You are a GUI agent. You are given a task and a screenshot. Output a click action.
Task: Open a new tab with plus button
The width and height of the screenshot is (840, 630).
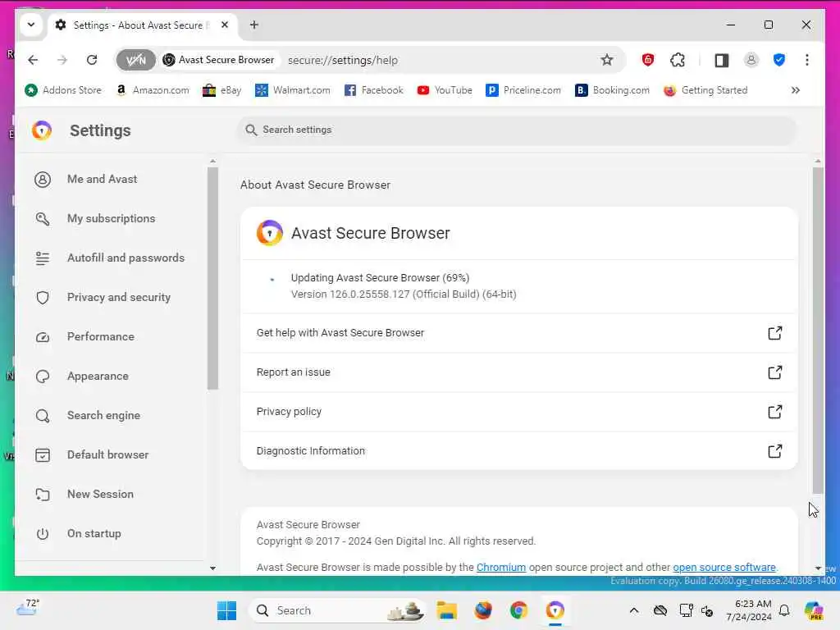click(254, 25)
